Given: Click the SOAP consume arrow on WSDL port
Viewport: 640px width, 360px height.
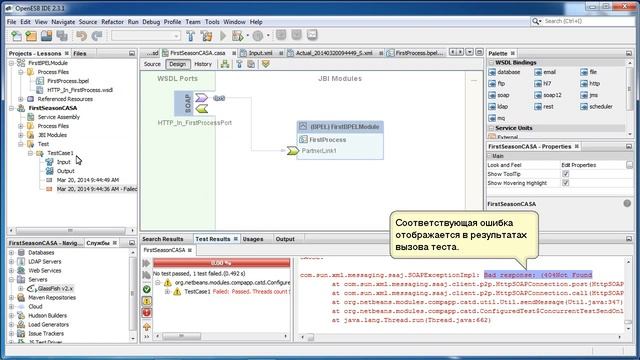Looking at the screenshot, I should pyautogui.click(x=201, y=98).
